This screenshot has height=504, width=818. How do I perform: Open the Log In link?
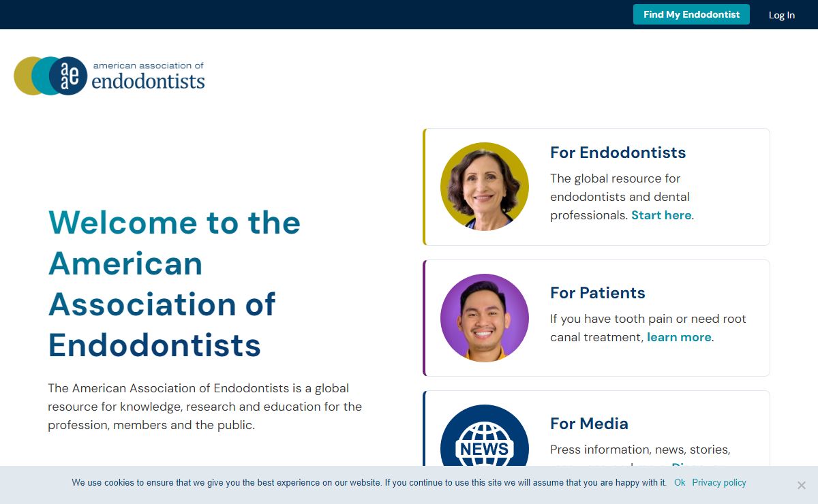tap(782, 15)
